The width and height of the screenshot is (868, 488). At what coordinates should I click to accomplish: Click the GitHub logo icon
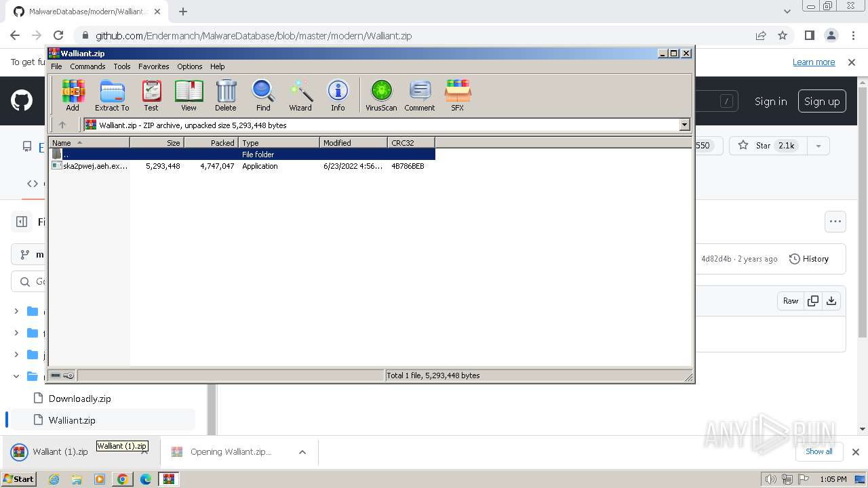point(22,101)
